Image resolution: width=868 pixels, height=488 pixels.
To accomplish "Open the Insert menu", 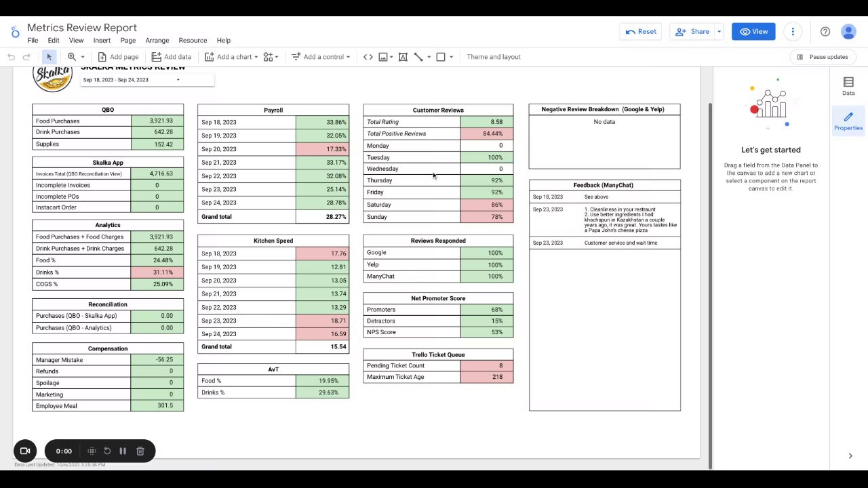I will [102, 41].
